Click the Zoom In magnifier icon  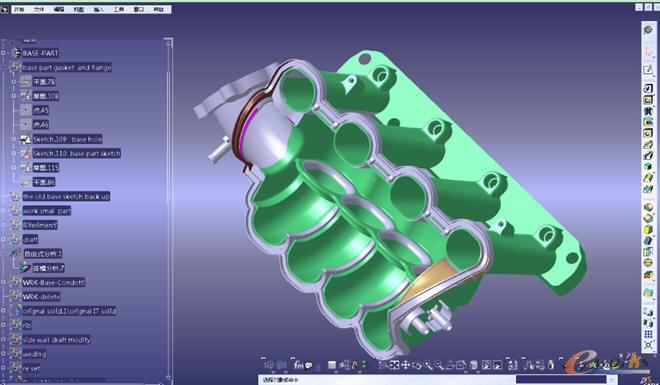pyautogui.click(x=428, y=365)
